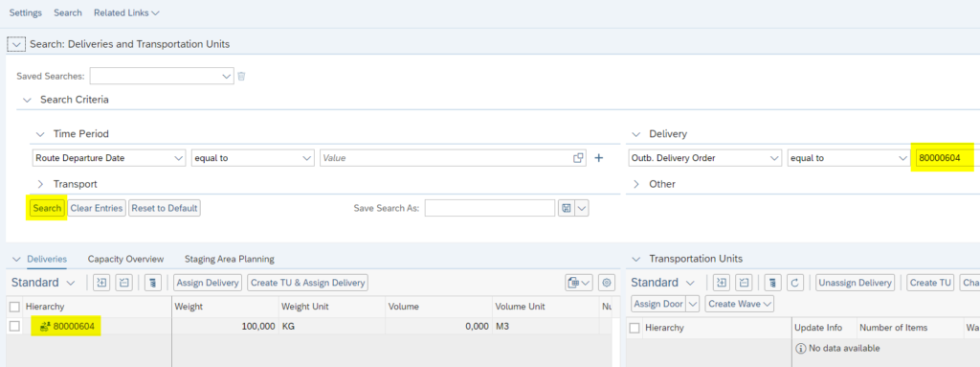
Task: Open the Route Departure Date dropdown
Action: [179, 158]
